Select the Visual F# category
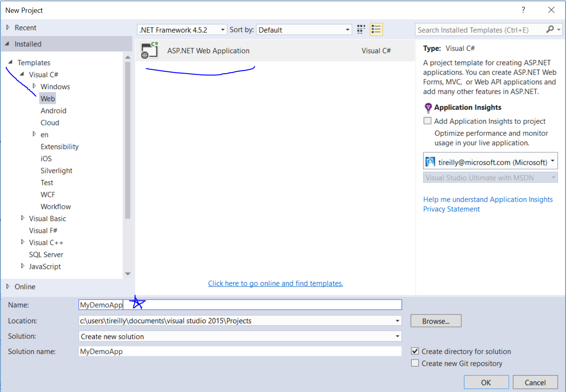Image resolution: width=566 pixels, height=392 pixels. pyautogui.click(x=43, y=231)
